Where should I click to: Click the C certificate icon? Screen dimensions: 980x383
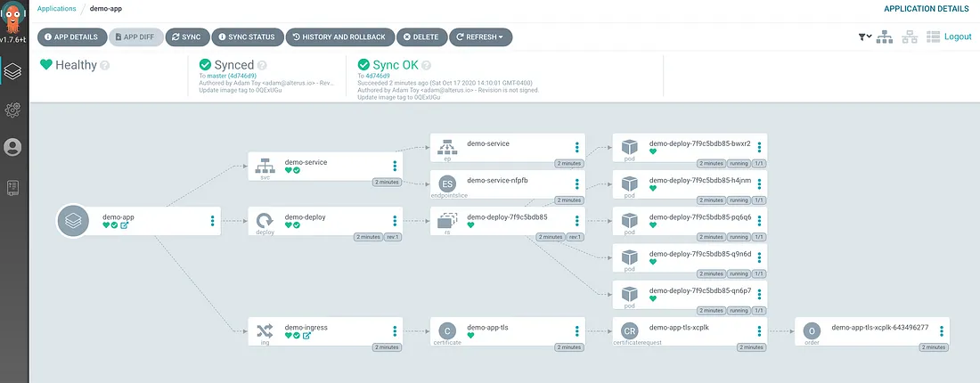pyautogui.click(x=447, y=330)
